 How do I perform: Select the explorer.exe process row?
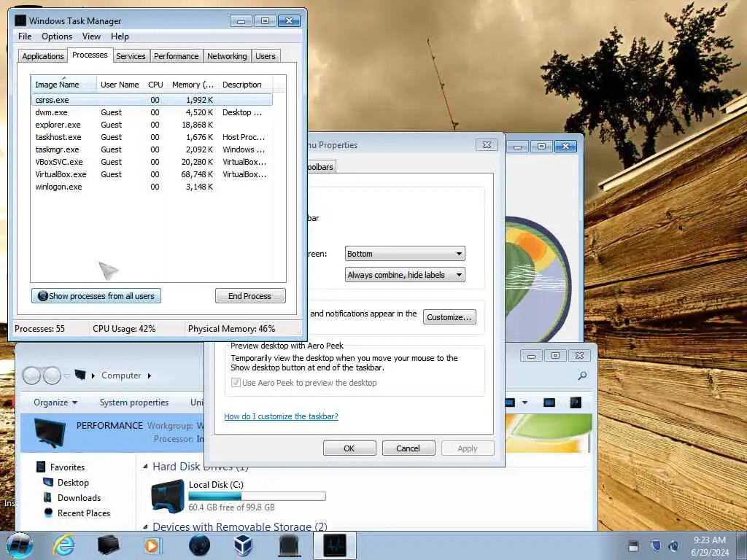152,125
